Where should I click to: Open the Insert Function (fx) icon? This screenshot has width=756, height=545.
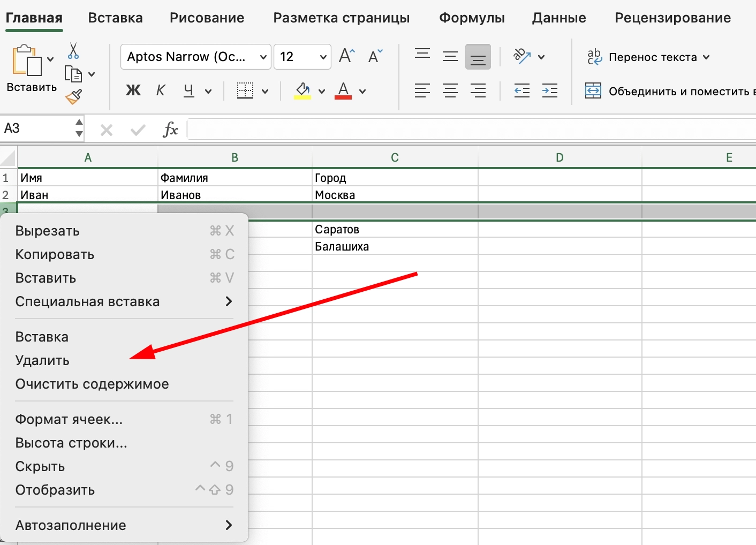click(170, 128)
